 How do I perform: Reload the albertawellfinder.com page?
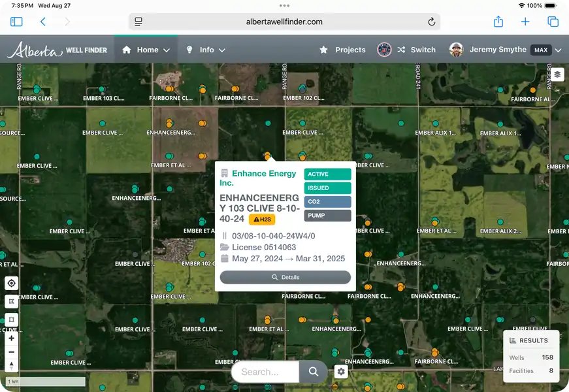pyautogui.click(x=431, y=22)
